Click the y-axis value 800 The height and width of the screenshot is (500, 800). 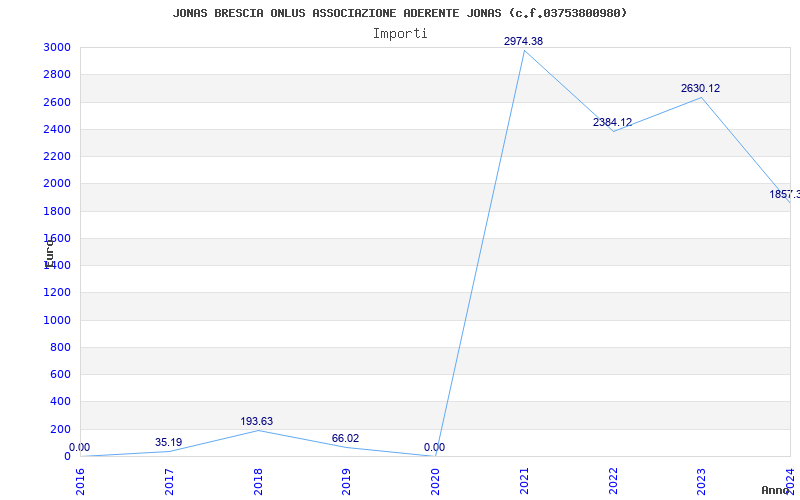coord(61,347)
